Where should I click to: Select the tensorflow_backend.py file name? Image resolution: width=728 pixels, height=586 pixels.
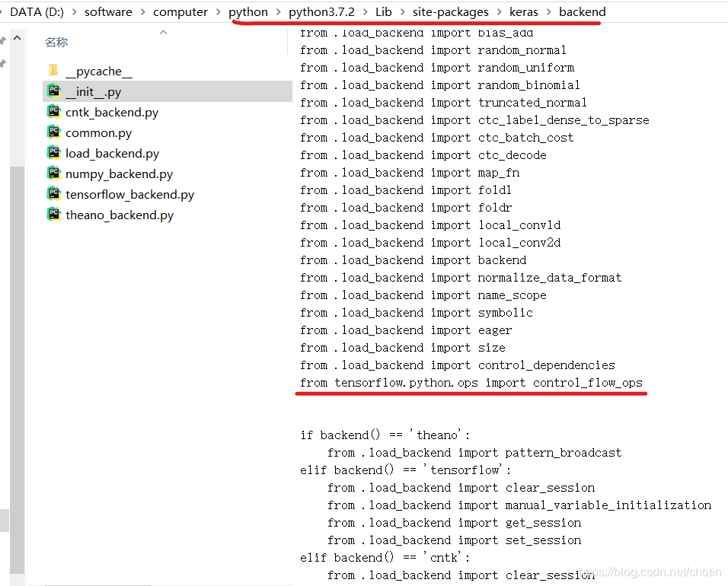pyautogui.click(x=130, y=194)
